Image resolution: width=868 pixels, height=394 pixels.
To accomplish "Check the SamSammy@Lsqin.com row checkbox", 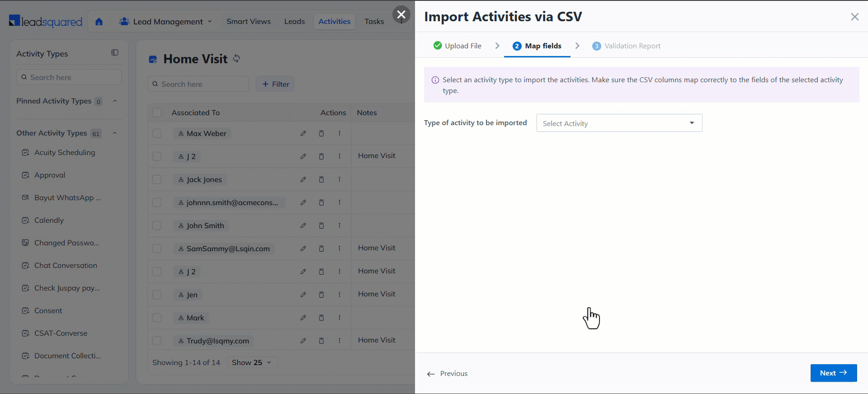I will (157, 249).
